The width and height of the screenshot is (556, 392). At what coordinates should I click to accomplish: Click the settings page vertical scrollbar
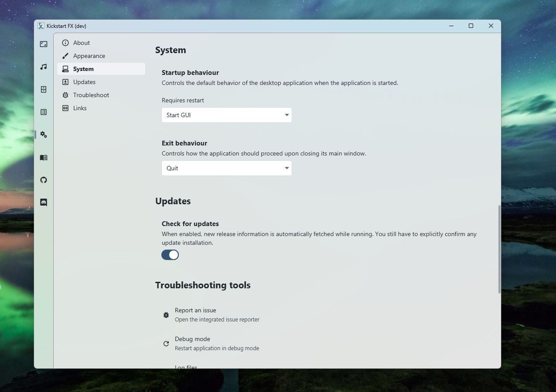pos(499,249)
